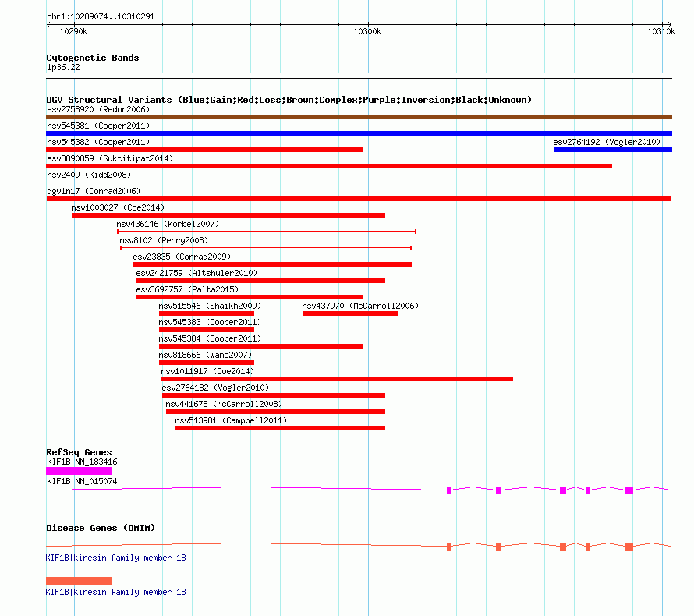
Task: Click the nsv1003027 (Coe2014) label
Action: click(118, 207)
